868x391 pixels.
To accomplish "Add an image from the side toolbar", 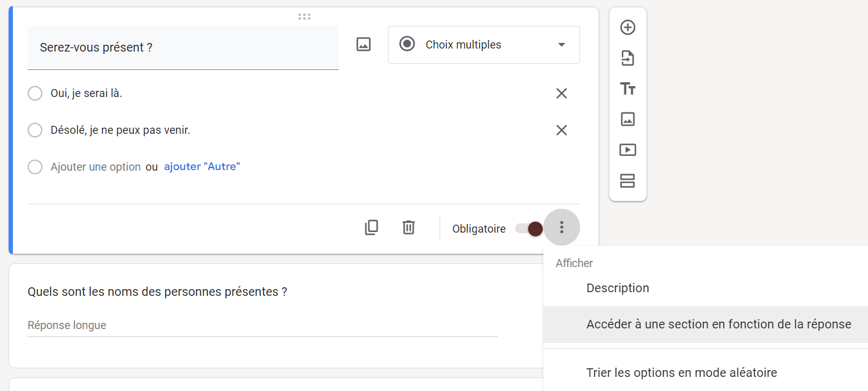I will tap(627, 119).
